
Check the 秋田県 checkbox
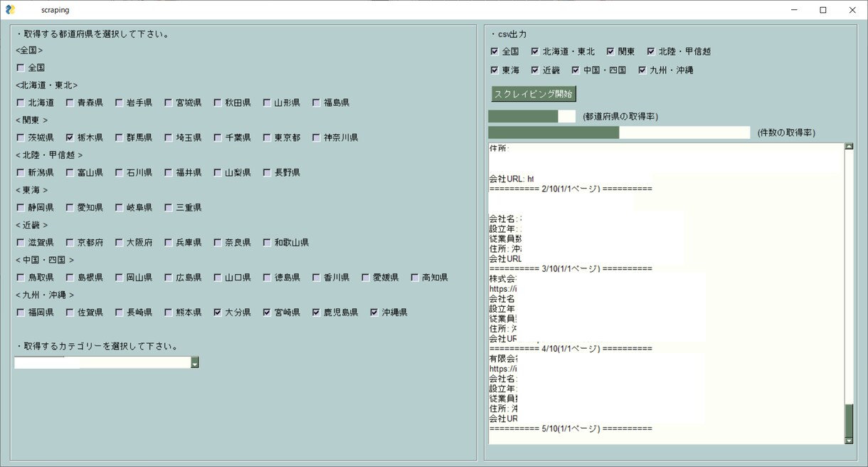coord(218,103)
